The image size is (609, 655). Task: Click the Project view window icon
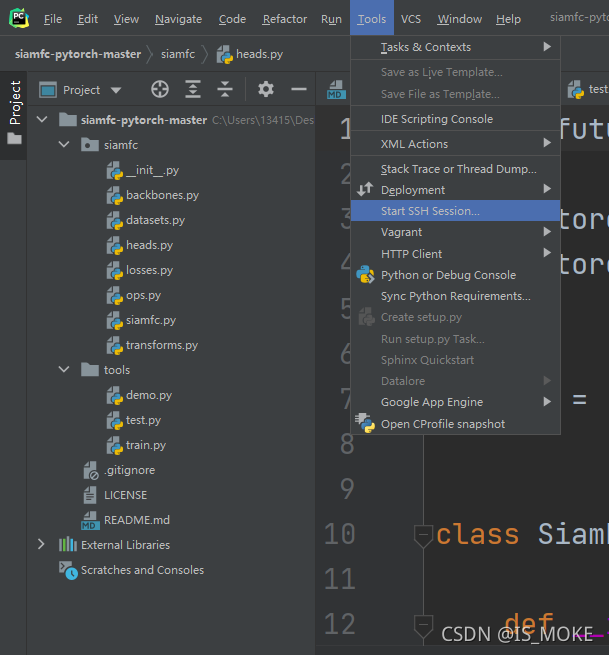48,90
